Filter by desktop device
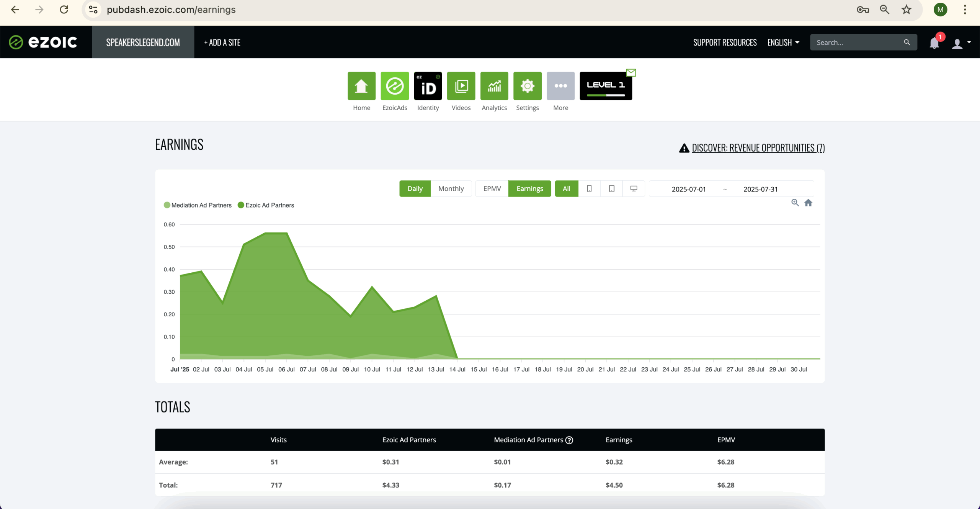980x509 pixels. (x=634, y=188)
